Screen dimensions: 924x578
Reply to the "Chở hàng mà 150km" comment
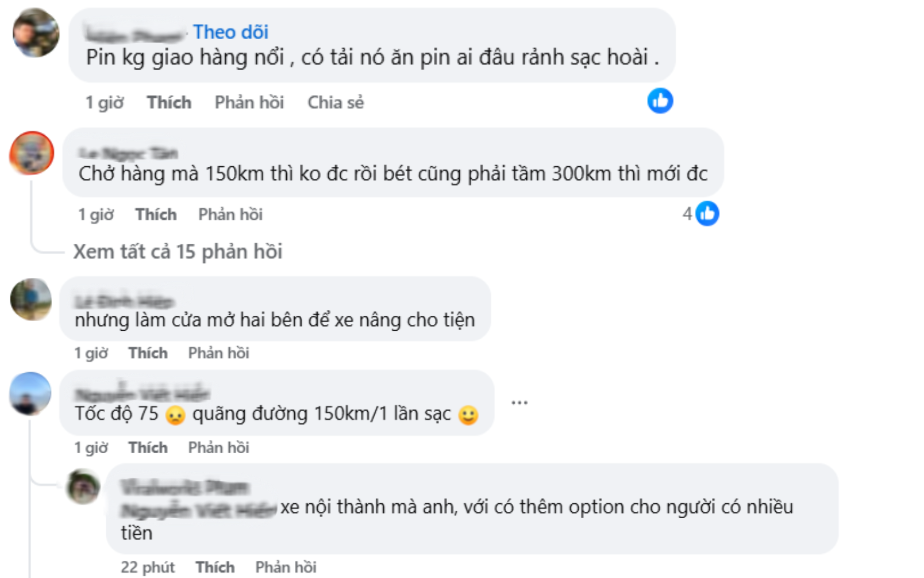point(230,215)
